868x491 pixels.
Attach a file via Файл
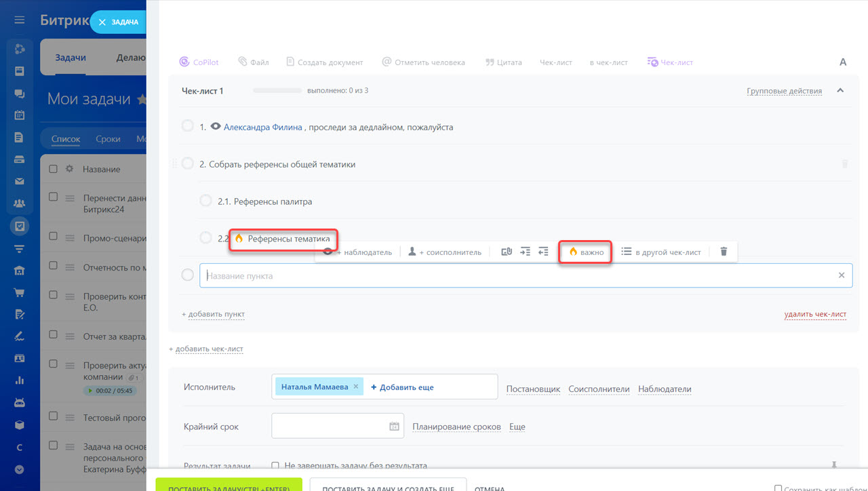(253, 62)
